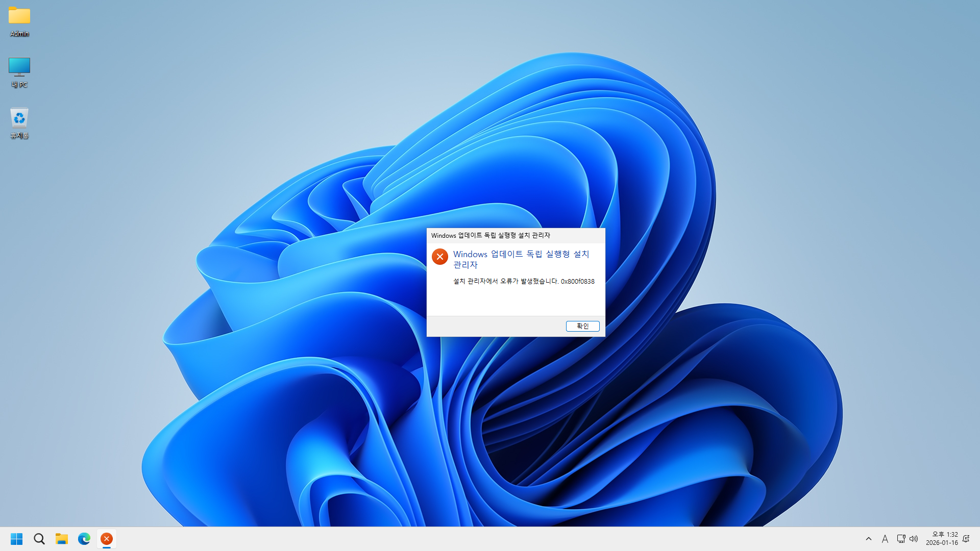The width and height of the screenshot is (980, 551).
Task: Click the update installer error taskbar icon
Action: (x=107, y=539)
